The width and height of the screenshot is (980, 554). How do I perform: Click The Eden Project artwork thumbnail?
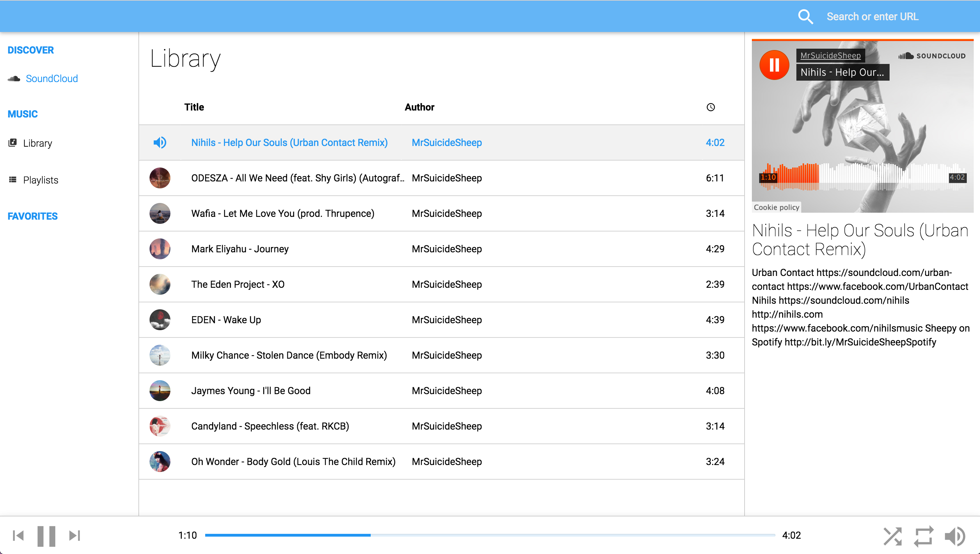pos(160,284)
